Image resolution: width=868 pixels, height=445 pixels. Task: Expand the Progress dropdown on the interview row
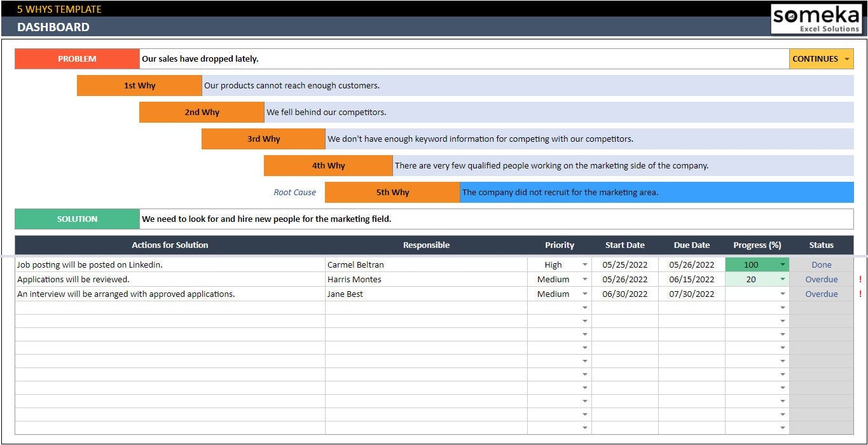click(782, 294)
